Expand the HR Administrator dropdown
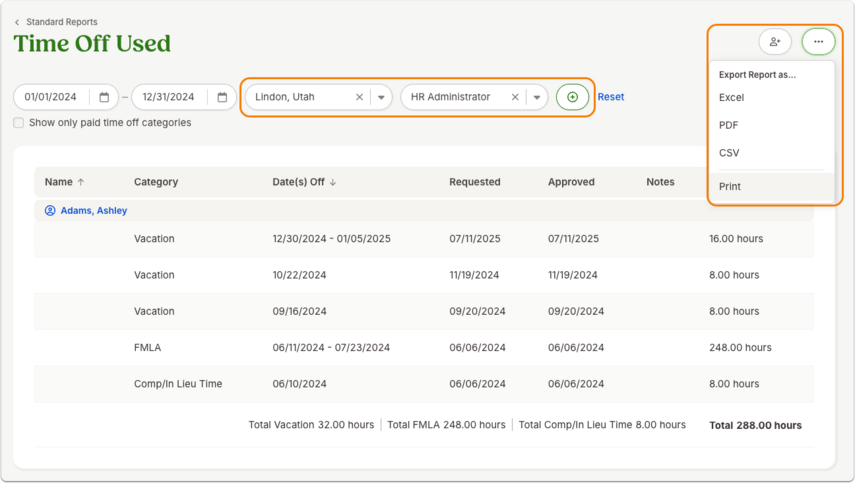 537,97
